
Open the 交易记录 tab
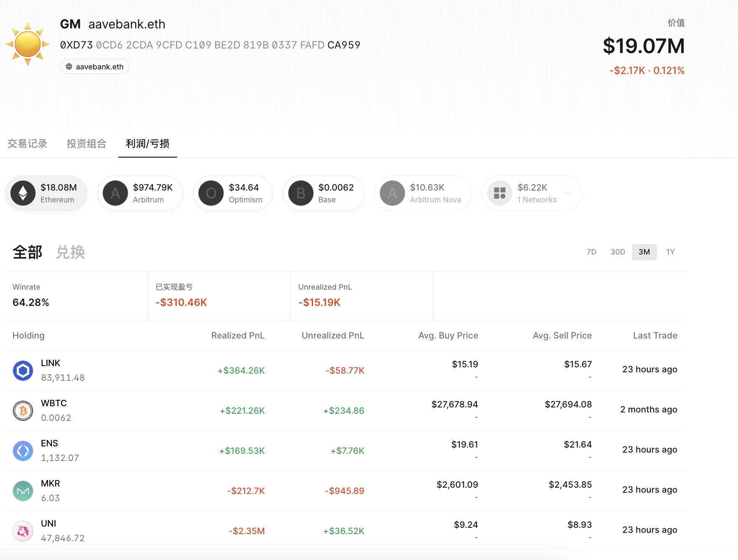click(x=28, y=144)
